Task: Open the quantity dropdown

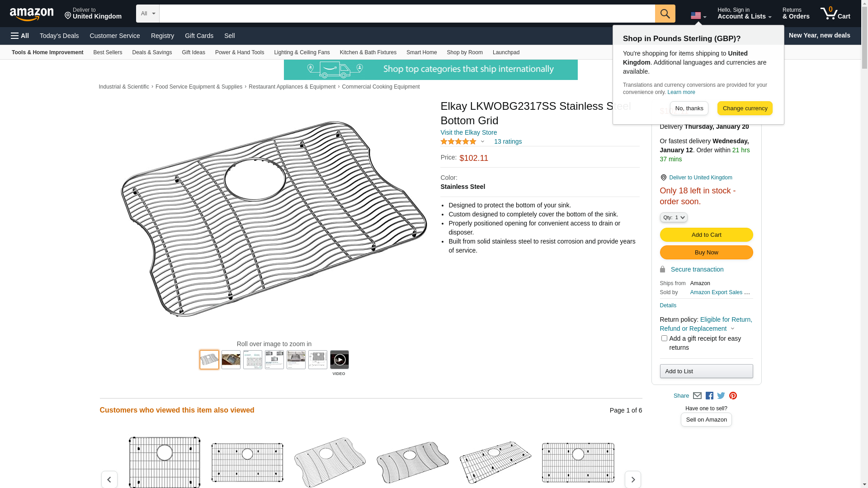Action: click(673, 218)
